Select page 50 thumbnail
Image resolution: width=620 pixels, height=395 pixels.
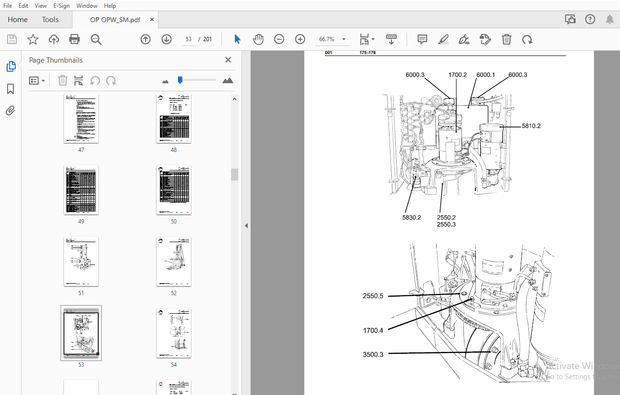point(174,190)
